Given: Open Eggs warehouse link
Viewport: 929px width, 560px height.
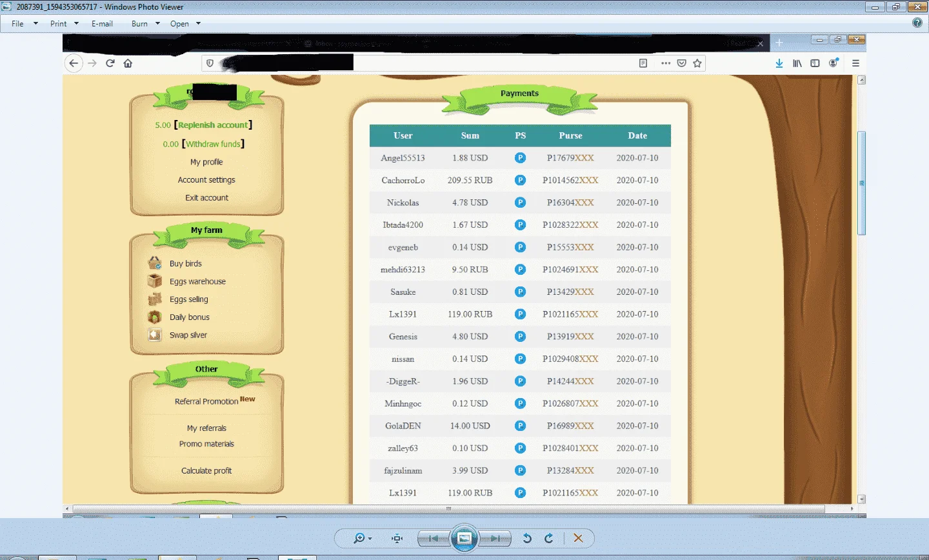Looking at the screenshot, I should click(x=197, y=282).
